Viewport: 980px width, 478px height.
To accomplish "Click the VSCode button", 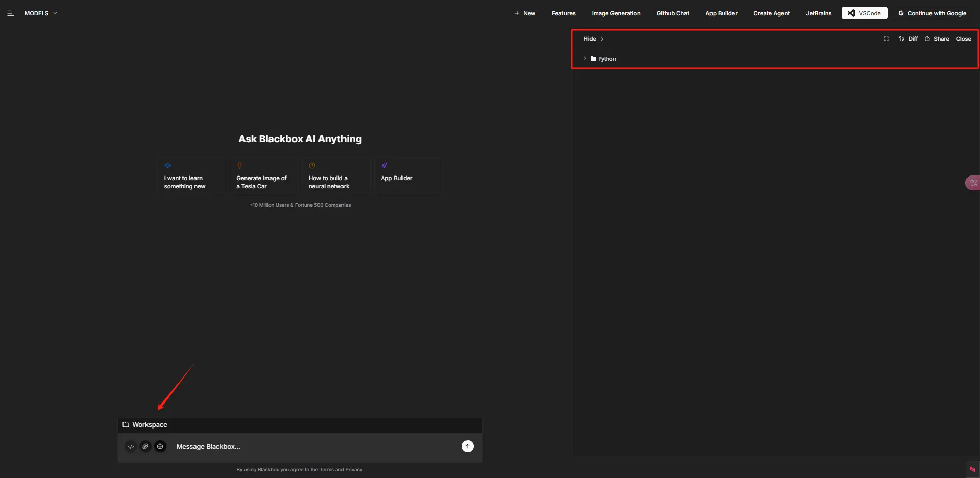I will pyautogui.click(x=864, y=13).
